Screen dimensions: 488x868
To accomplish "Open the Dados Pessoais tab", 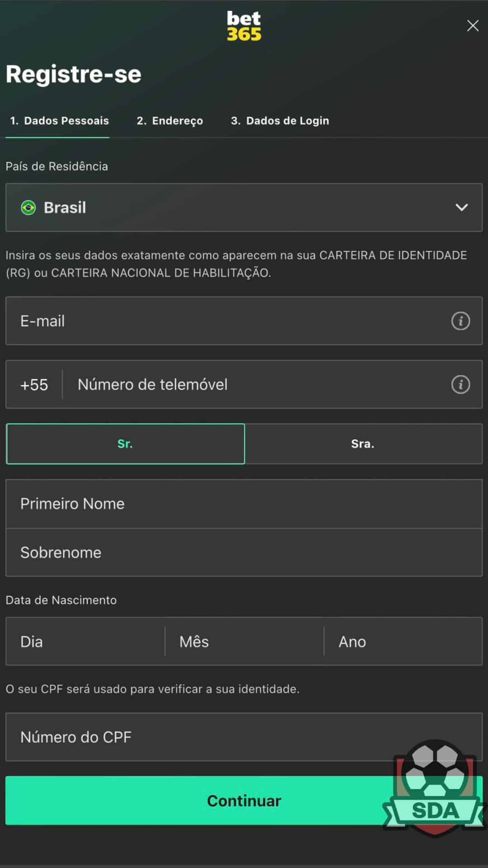I will pos(59,121).
